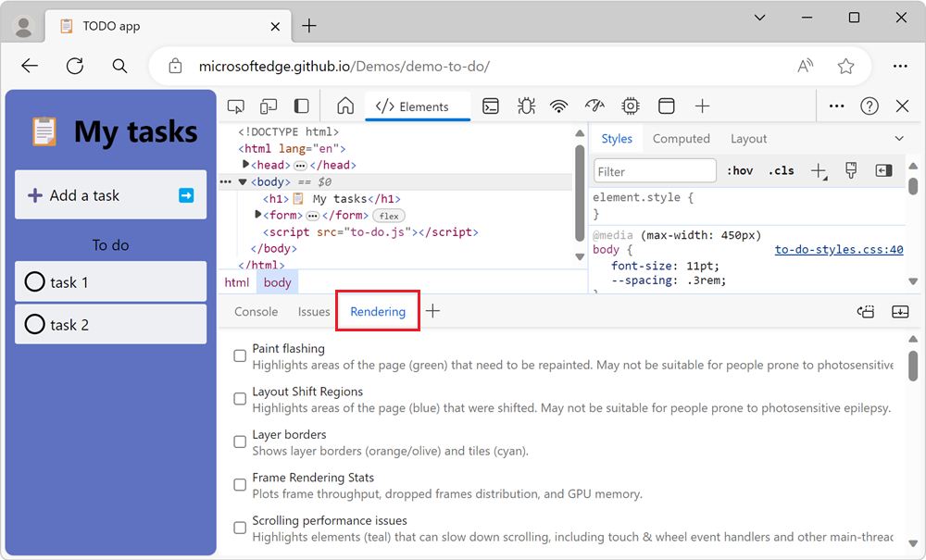Enable Layout Shift Regions highlighting
Image resolution: width=926 pixels, height=560 pixels.
pyautogui.click(x=240, y=398)
